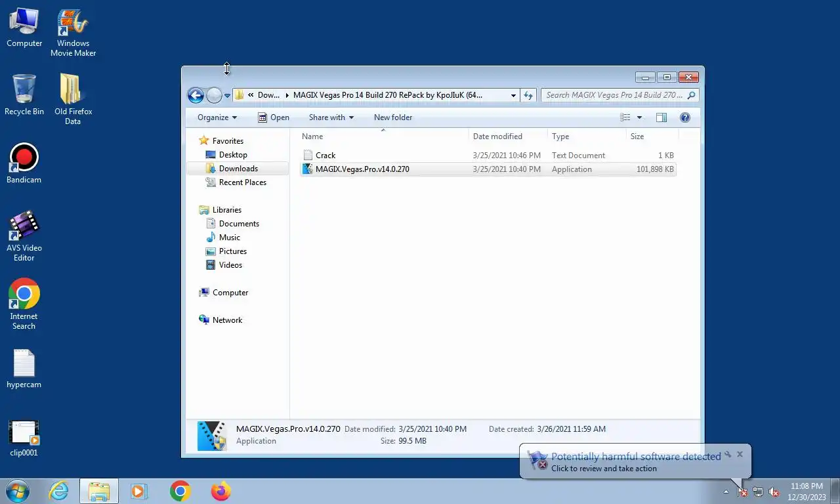
Task: Open the recent pages dropdown arrow
Action: click(x=227, y=96)
